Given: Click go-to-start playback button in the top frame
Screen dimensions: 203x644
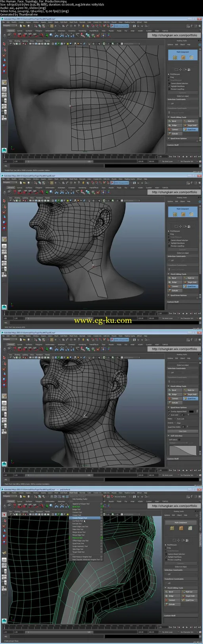Looking at the screenshot, I should click(170, 157).
